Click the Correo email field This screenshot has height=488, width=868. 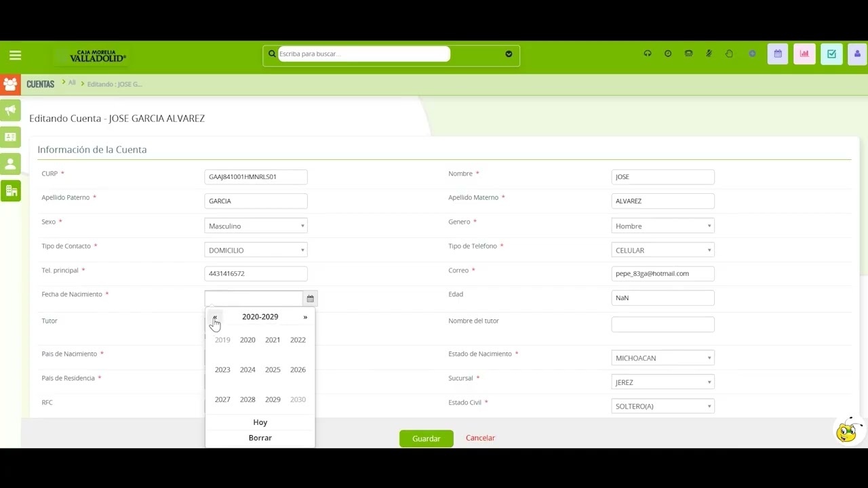click(x=663, y=273)
